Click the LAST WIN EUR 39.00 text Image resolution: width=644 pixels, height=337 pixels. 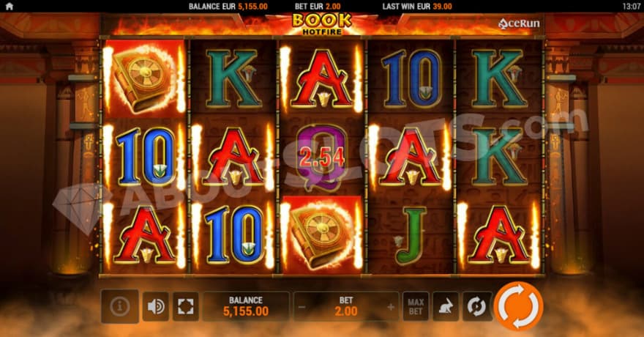pyautogui.click(x=417, y=6)
